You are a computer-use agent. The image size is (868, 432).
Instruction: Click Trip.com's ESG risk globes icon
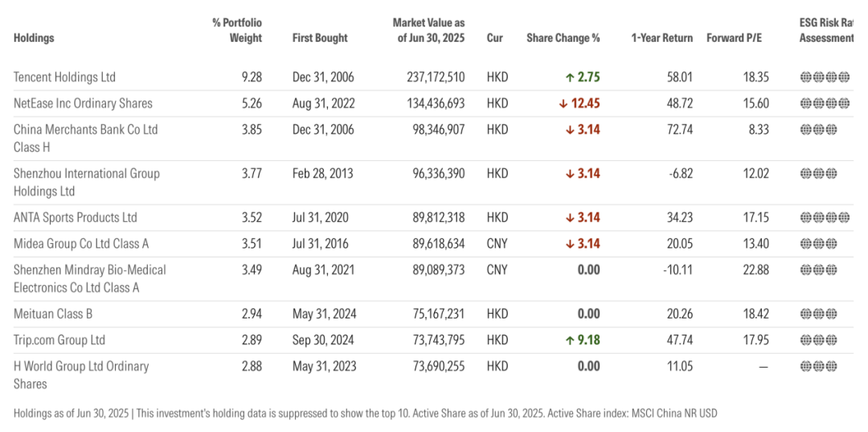coord(819,339)
